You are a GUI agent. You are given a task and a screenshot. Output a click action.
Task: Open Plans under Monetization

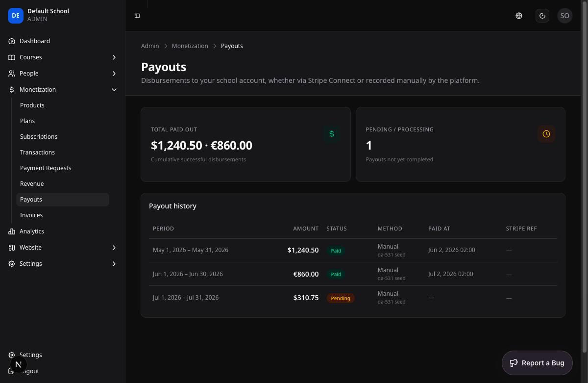[x=63, y=121]
